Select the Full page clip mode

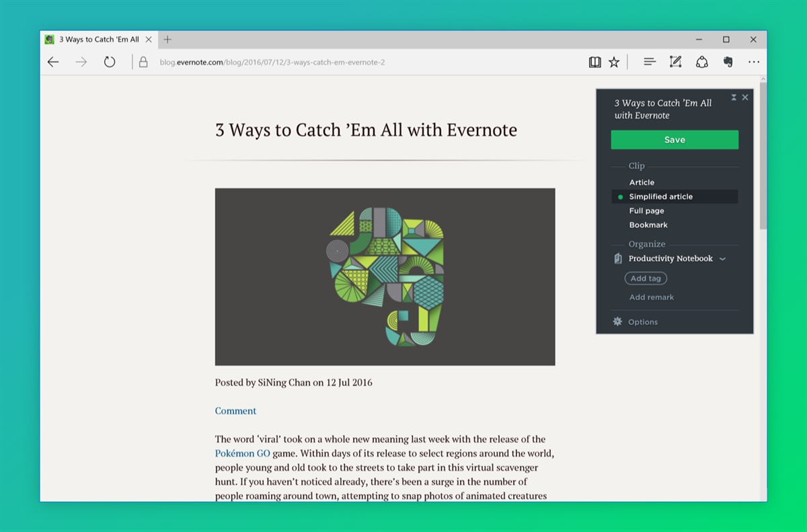pos(646,211)
